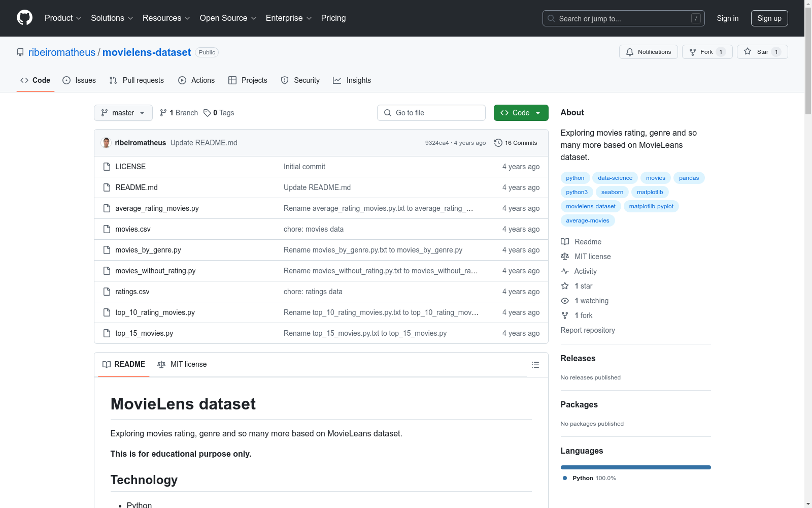Open the Insights tab
Viewport: 812px width, 508px height.
pyautogui.click(x=352, y=80)
